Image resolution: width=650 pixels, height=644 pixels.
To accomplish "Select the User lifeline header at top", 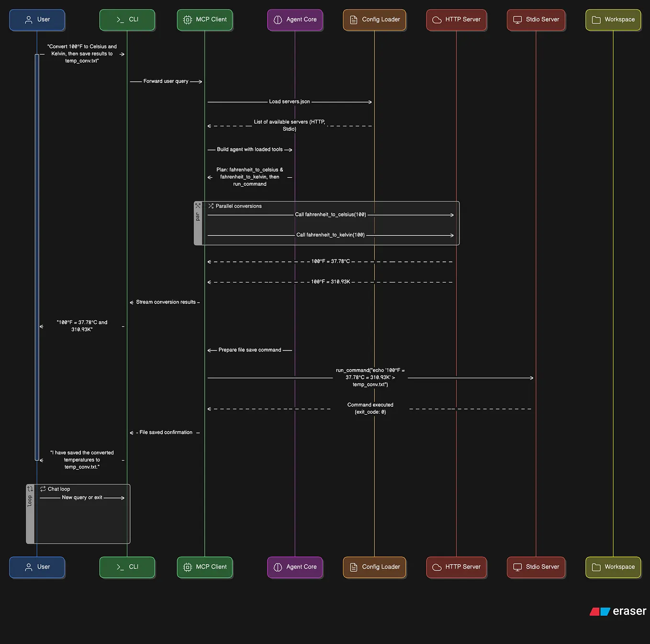I will point(37,19).
